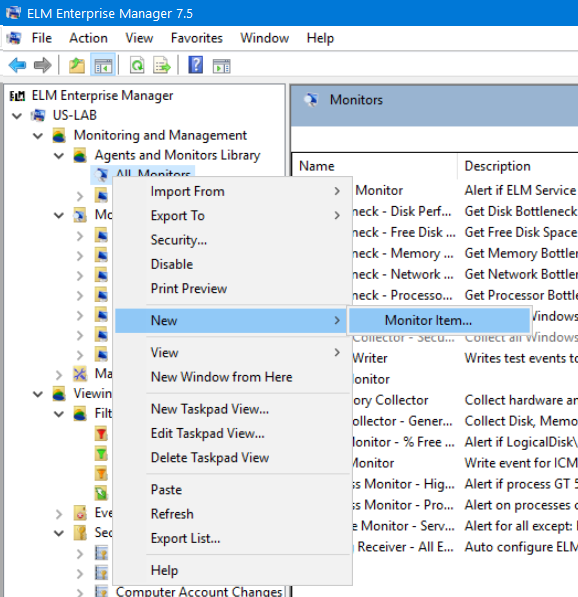
Task: Click the Up one level folder icon
Action: tap(77, 65)
